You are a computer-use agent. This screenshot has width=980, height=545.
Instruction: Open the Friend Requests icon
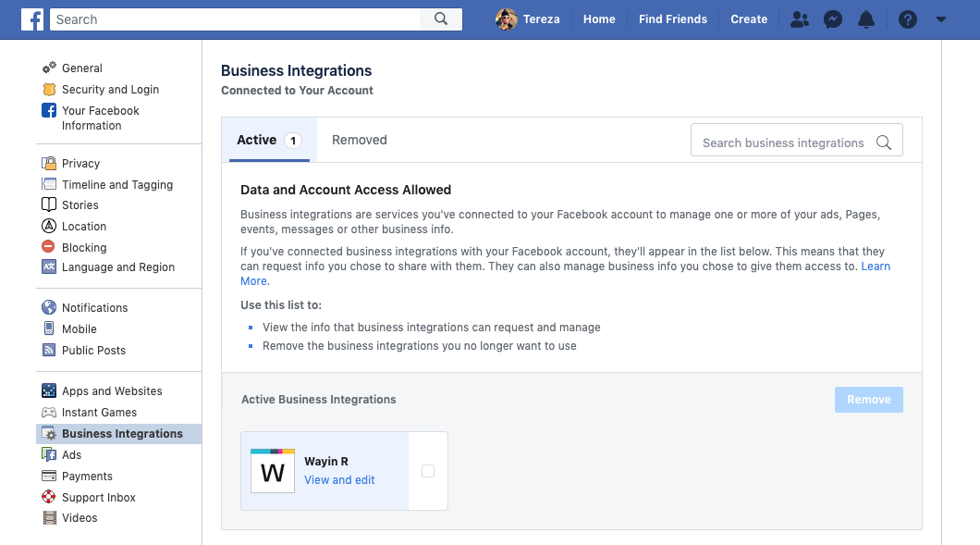[x=800, y=19]
